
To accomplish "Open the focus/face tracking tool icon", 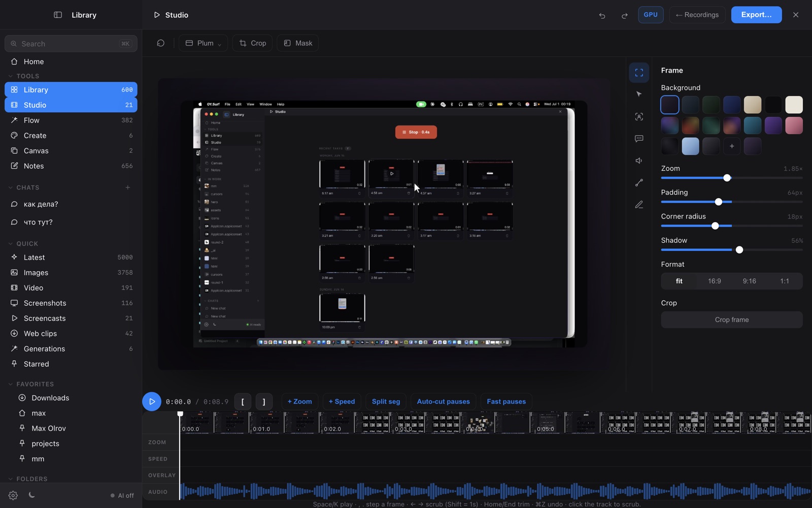I will click(639, 116).
